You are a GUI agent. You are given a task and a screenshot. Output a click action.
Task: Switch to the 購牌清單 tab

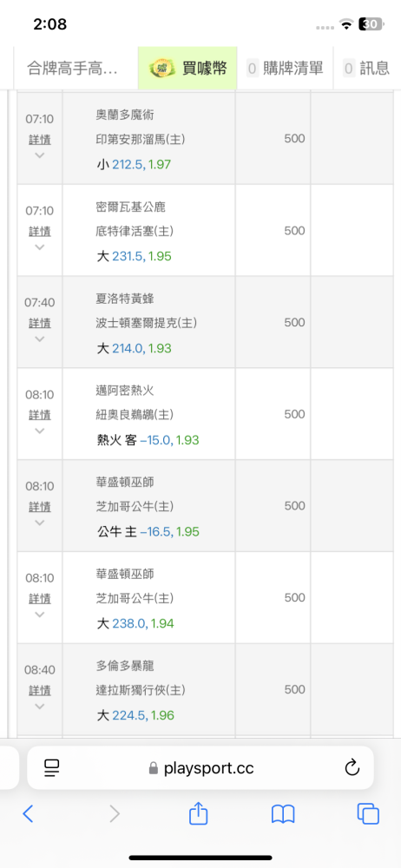tap(286, 68)
